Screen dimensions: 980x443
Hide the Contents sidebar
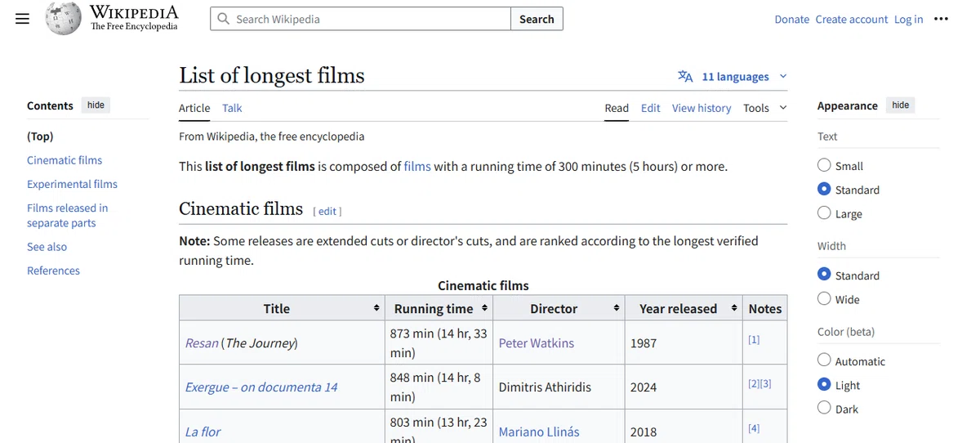[96, 105]
